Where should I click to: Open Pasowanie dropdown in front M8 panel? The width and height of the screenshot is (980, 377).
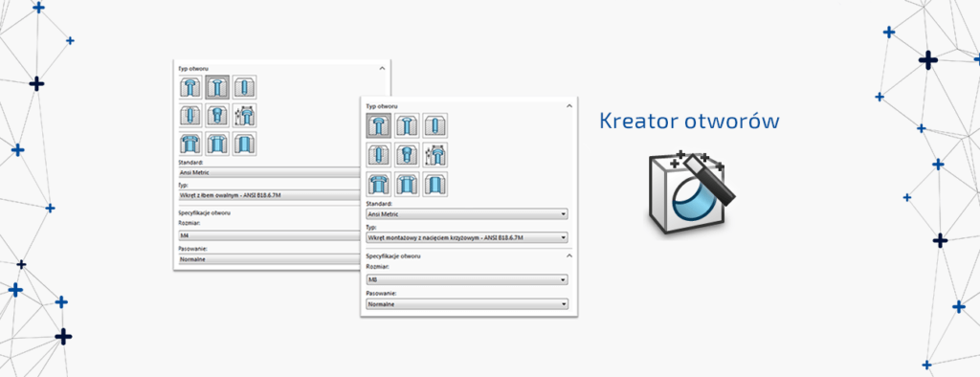[x=467, y=304]
